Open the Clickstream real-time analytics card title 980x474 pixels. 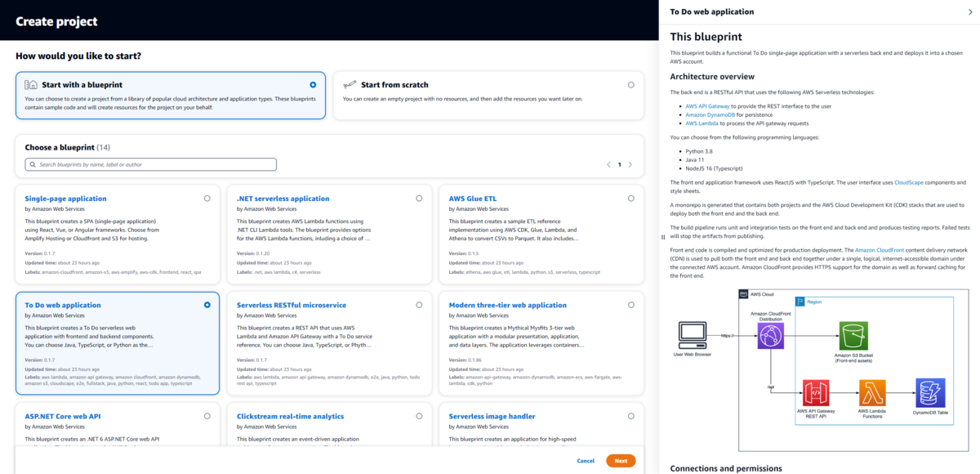tap(291, 416)
